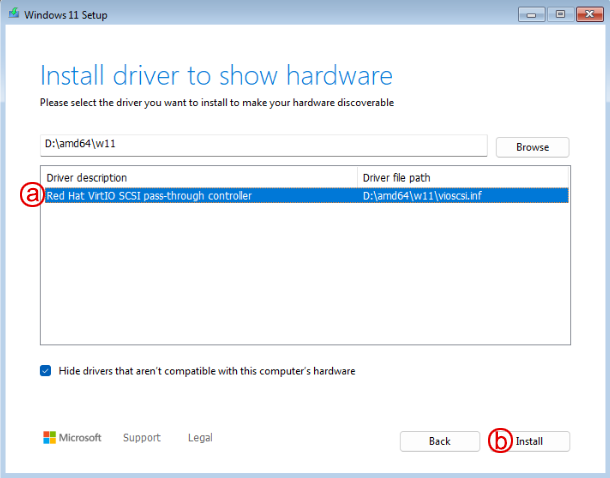Click the Microsoft logo in the footer
This screenshot has width=610, height=478.
[x=72, y=438]
